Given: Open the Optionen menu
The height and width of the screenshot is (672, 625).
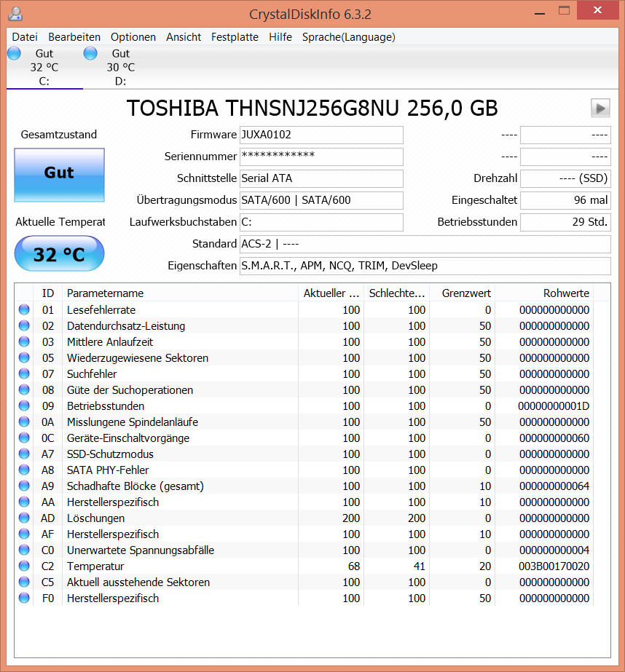Looking at the screenshot, I should coord(133,37).
